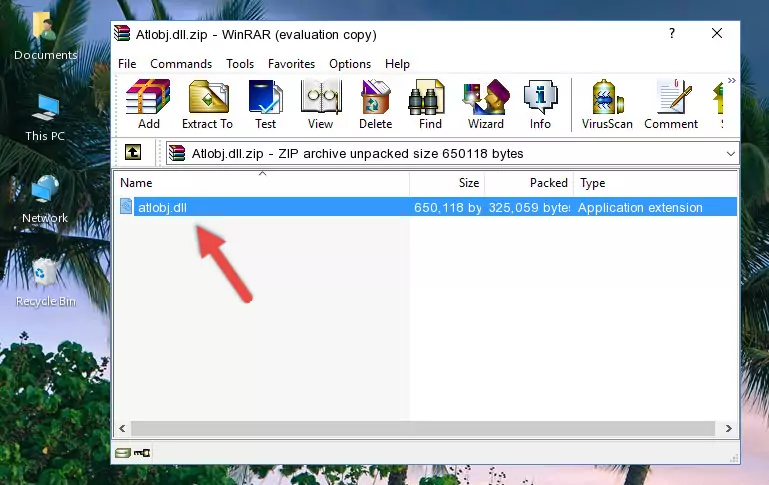Click the Application extension type cell

[640, 207]
